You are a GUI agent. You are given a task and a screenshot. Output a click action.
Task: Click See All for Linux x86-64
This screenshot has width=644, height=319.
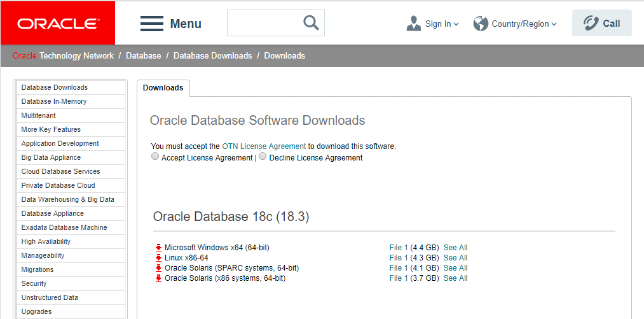pyautogui.click(x=455, y=258)
